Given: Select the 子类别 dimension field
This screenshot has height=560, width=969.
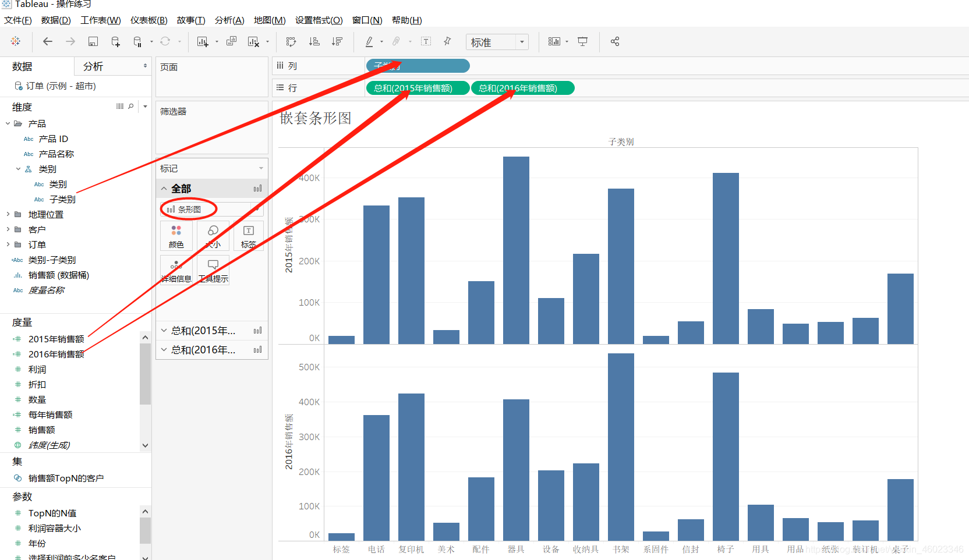Looking at the screenshot, I should coord(62,199).
